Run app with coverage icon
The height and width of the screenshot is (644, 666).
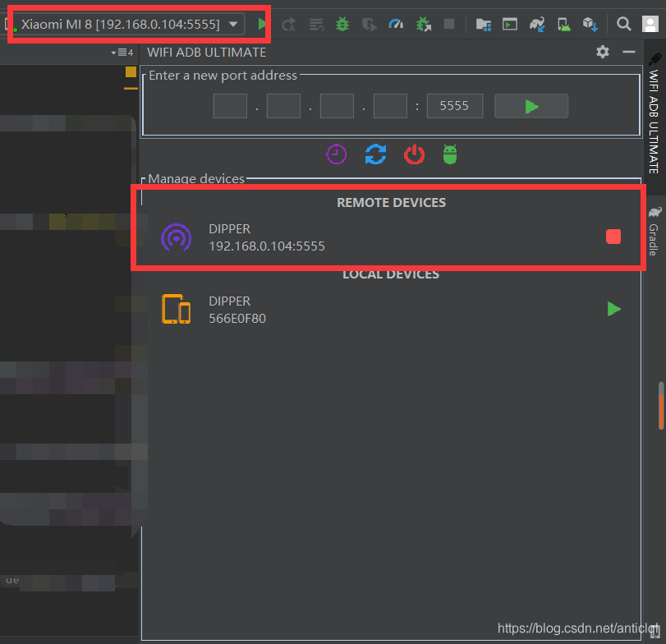click(x=369, y=25)
